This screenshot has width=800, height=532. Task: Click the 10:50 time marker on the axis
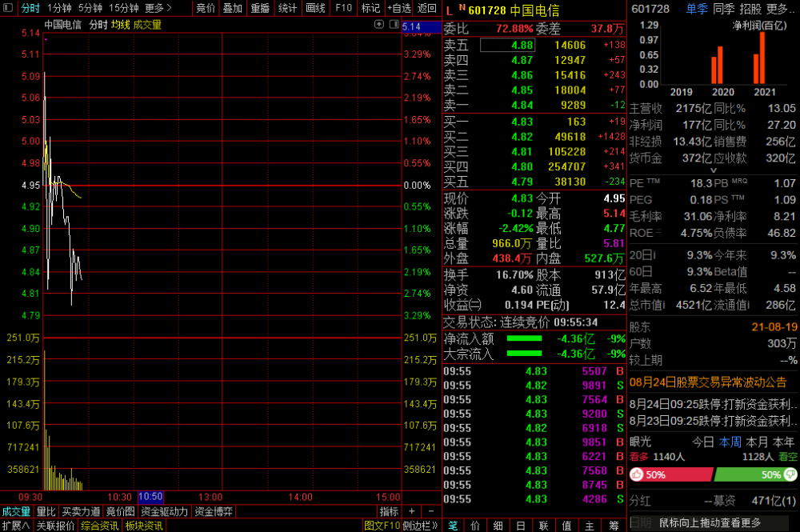[150, 497]
